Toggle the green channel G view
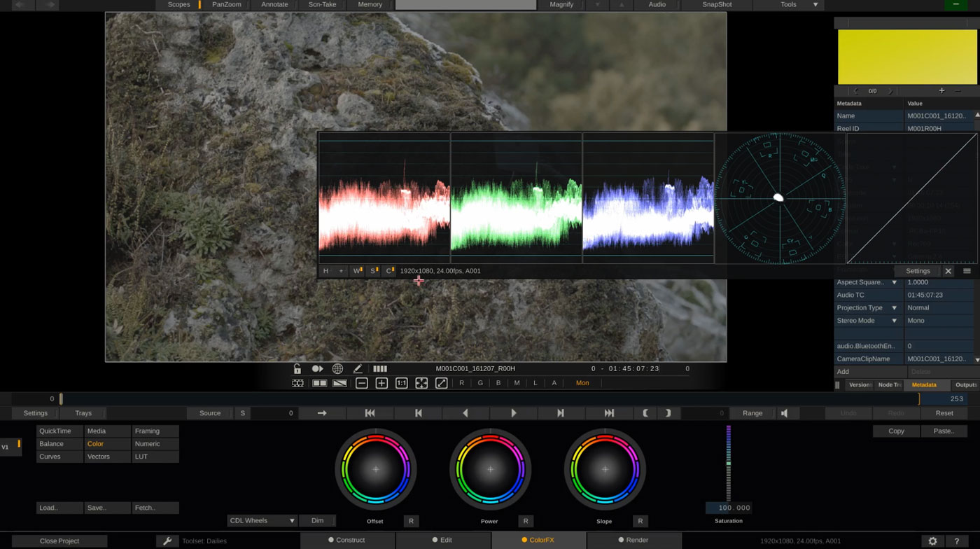This screenshot has width=980, height=549. (480, 383)
